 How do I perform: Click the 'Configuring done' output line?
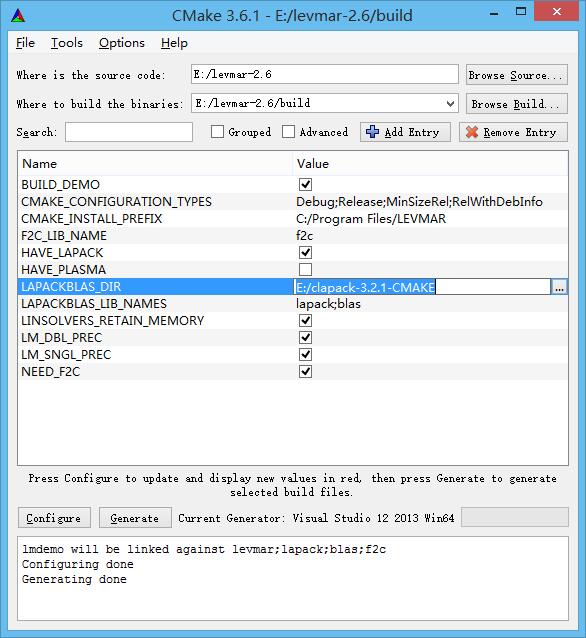click(x=78, y=564)
